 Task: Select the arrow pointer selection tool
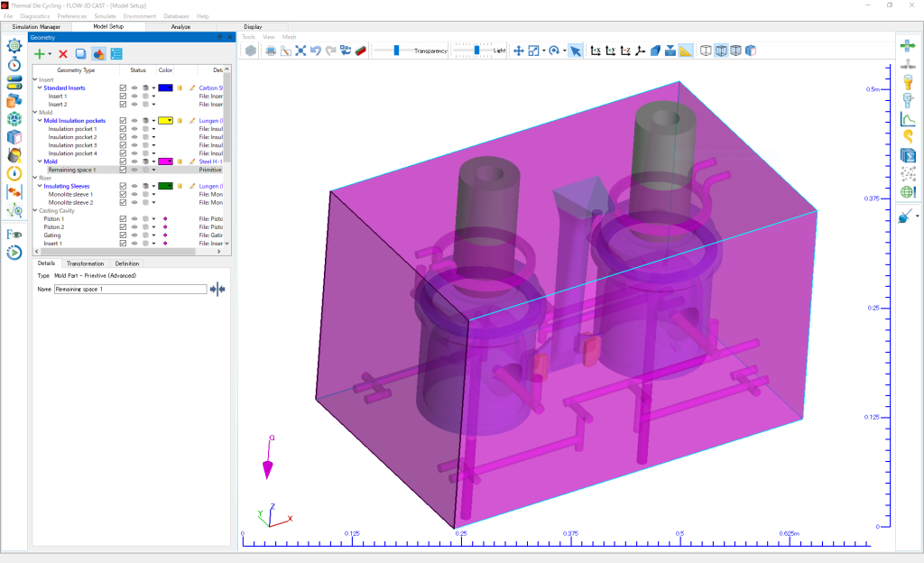[x=575, y=51]
